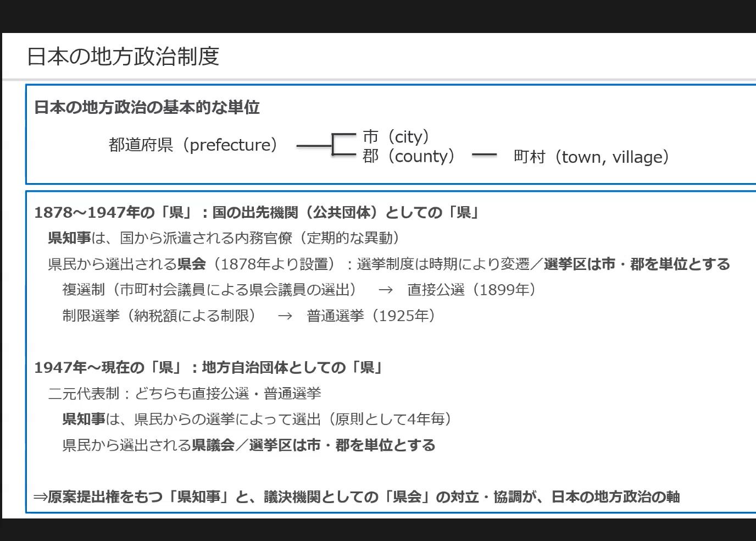Click the label 都道府県（prefecture）
The image size is (756, 541).
coord(196,145)
